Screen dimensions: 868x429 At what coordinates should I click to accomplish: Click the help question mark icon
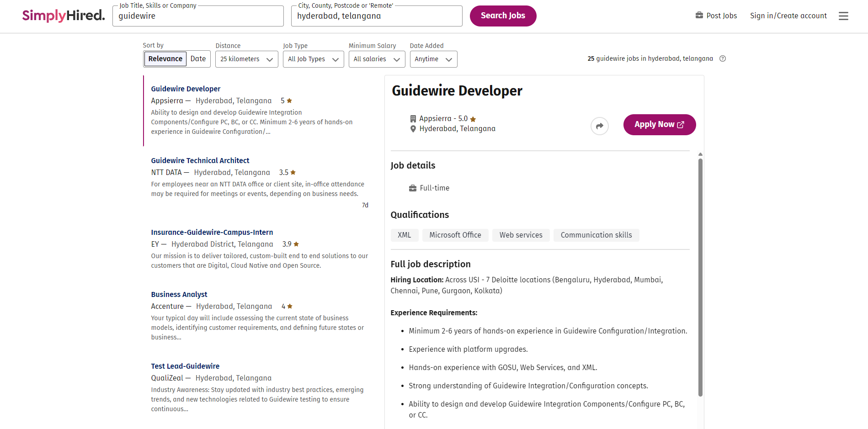(x=723, y=58)
